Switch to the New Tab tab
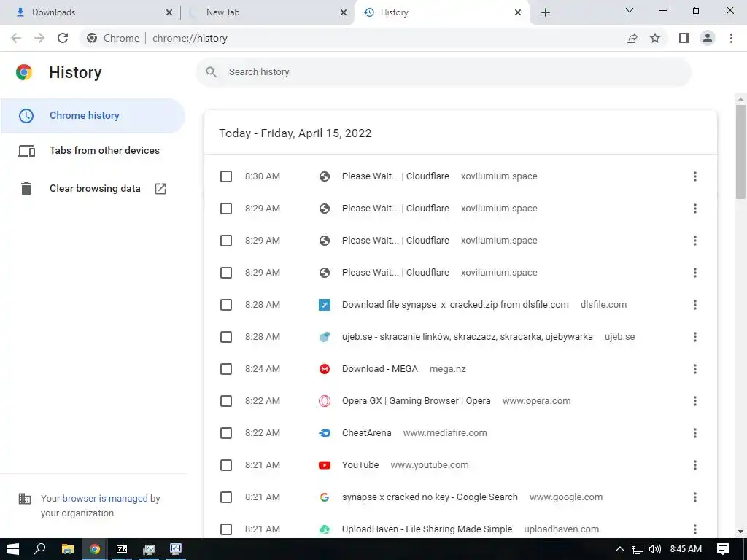 coord(267,12)
